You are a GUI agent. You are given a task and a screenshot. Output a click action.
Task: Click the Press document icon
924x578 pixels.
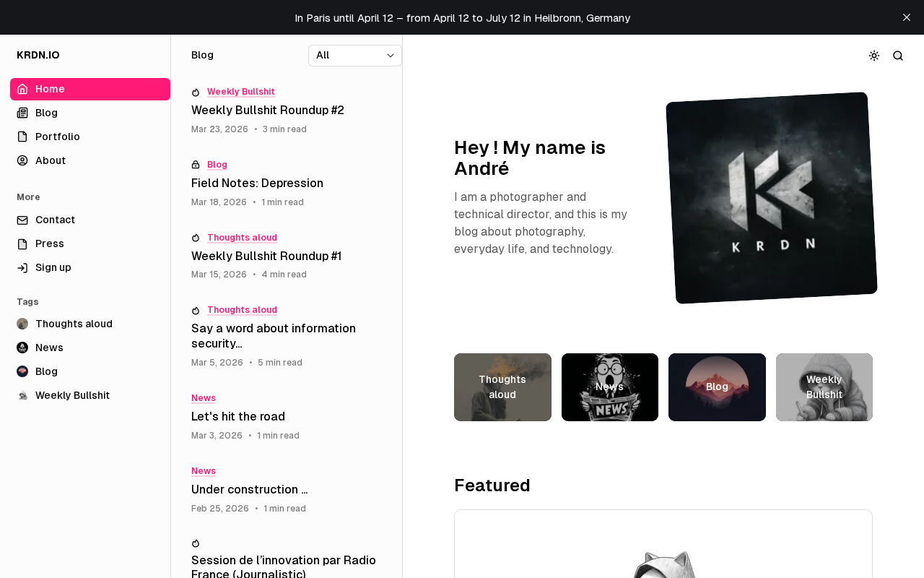coord(22,243)
